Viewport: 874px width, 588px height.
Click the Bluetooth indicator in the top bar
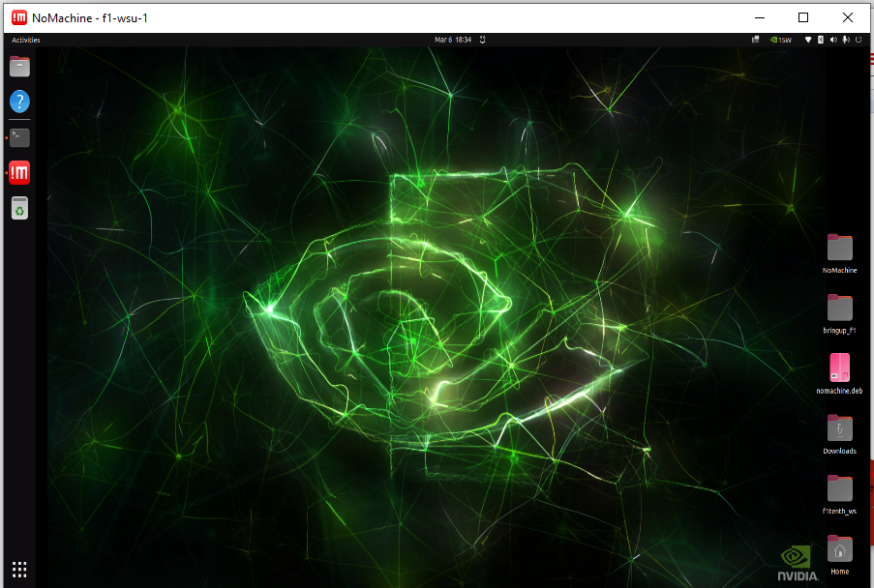[x=821, y=40]
